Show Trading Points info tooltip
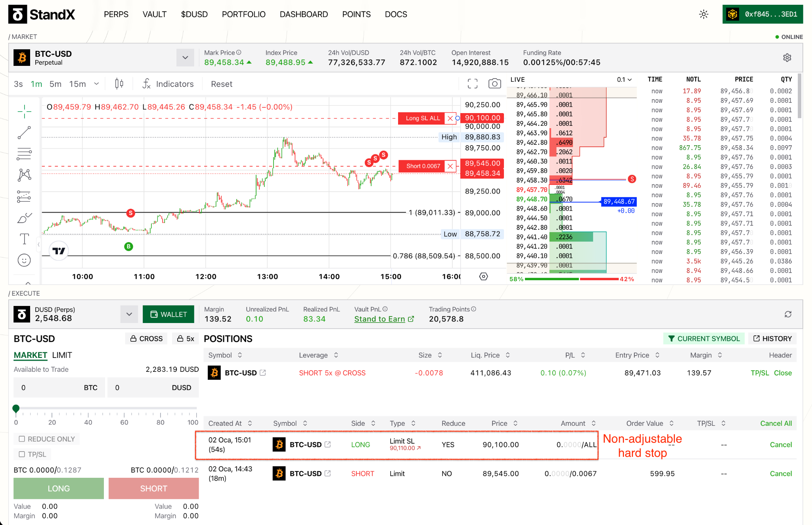812x525 pixels. [473, 309]
